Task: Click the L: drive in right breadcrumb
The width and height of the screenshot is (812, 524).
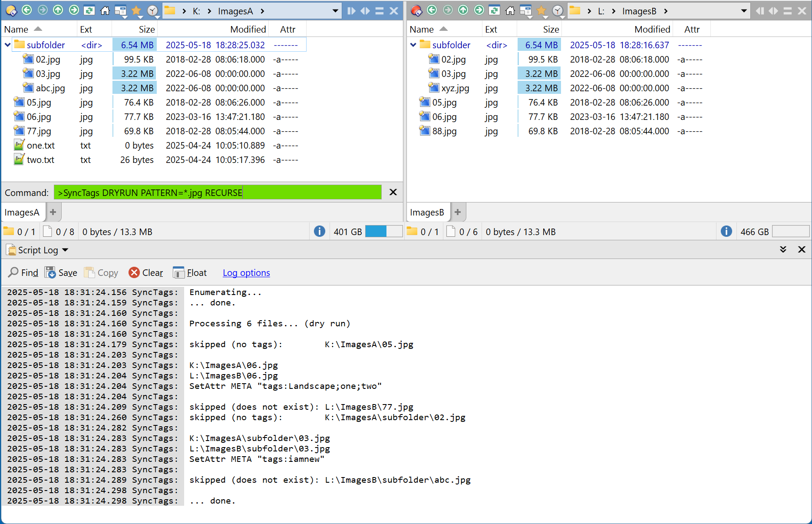Action: (601, 11)
